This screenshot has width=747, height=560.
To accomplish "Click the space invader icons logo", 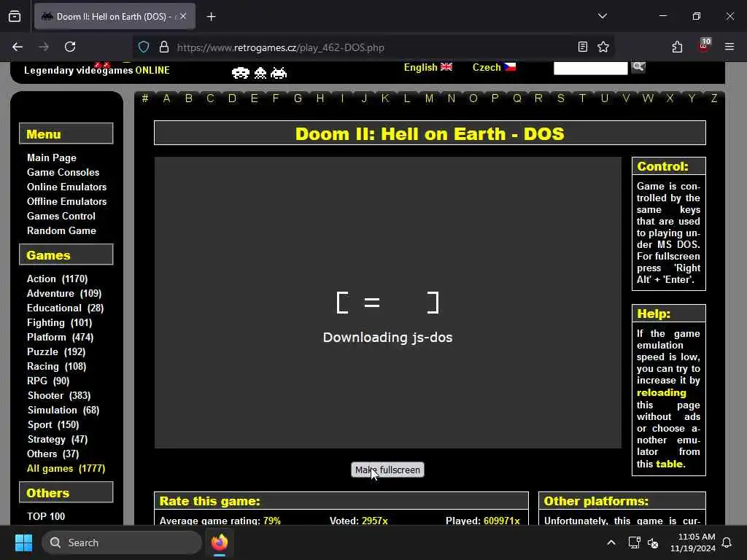I will point(259,73).
